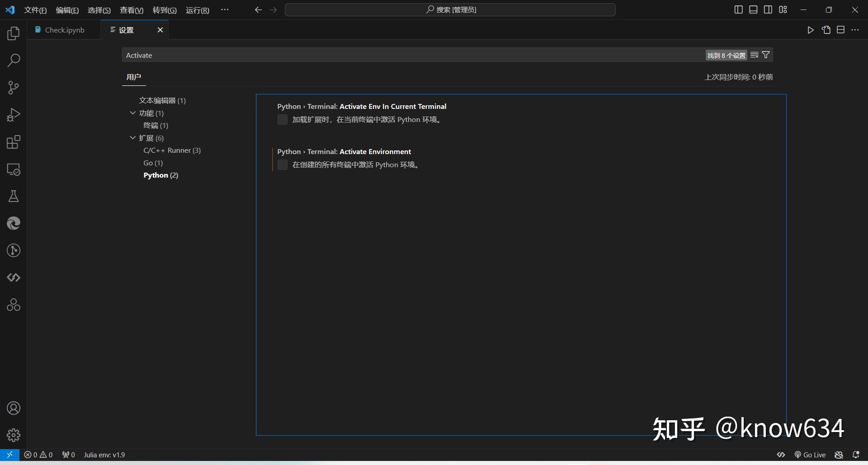The height and width of the screenshot is (465, 868).
Task: Open the Search view in activity bar
Action: [x=14, y=60]
